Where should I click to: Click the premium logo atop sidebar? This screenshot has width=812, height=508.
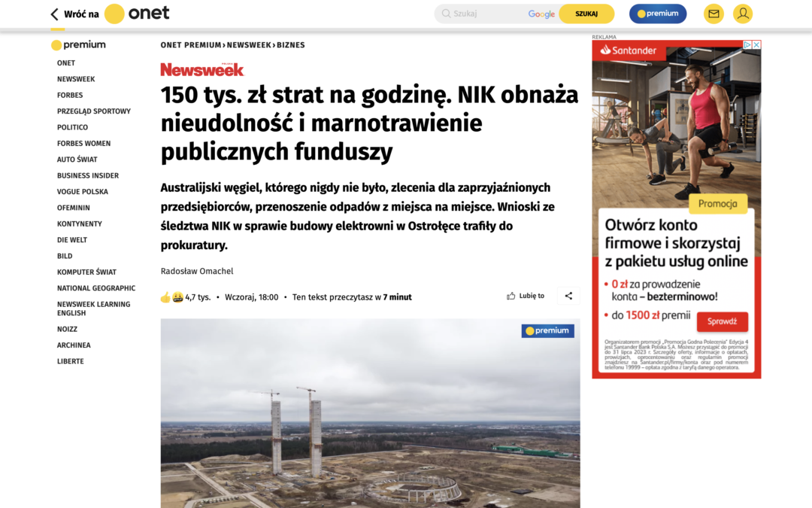point(78,45)
